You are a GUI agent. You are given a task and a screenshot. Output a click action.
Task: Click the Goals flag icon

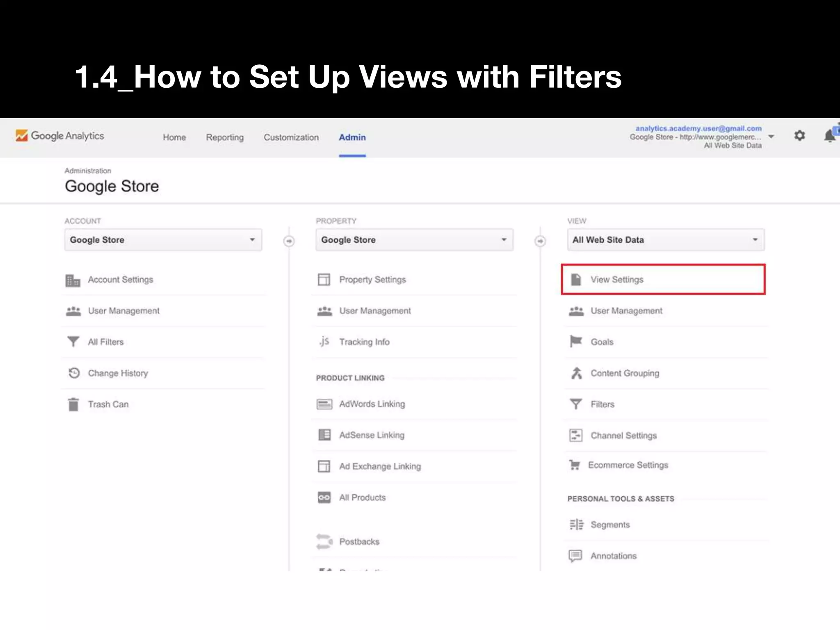(x=576, y=341)
